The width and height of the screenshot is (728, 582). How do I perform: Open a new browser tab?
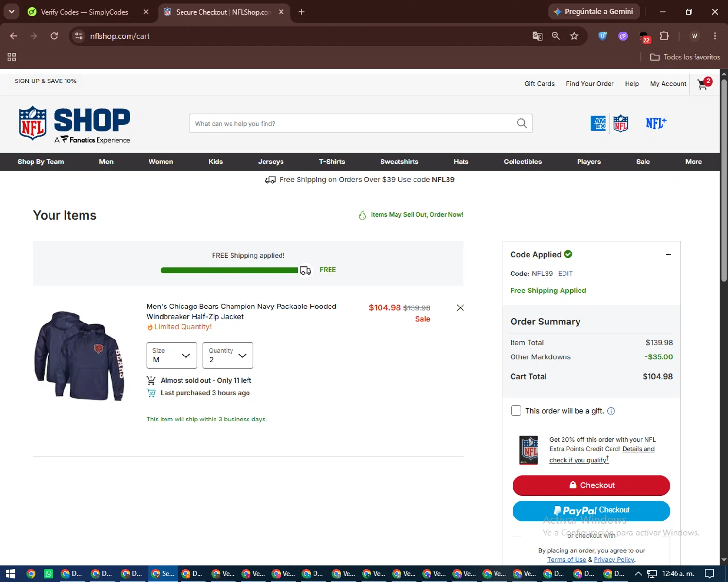(x=301, y=12)
